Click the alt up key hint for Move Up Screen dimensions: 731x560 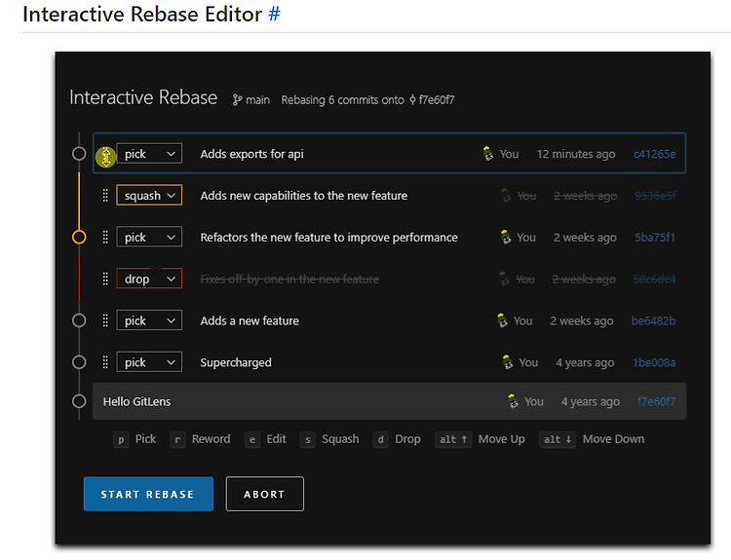pyautogui.click(x=453, y=439)
